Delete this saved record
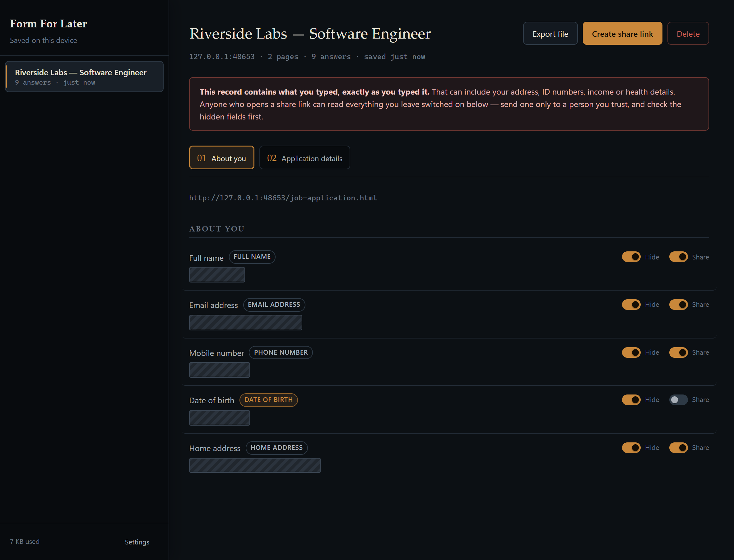 (688, 34)
